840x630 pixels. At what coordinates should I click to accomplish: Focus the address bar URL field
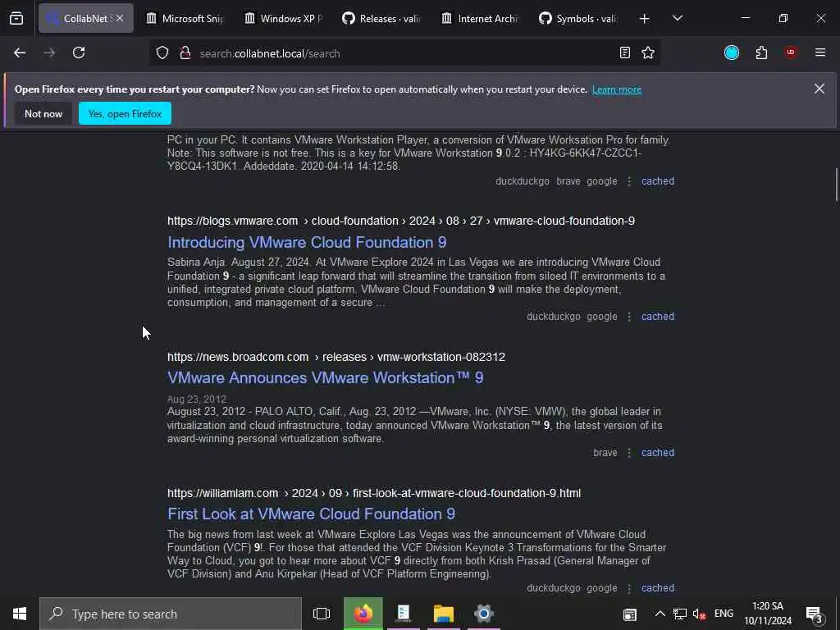coord(404,53)
